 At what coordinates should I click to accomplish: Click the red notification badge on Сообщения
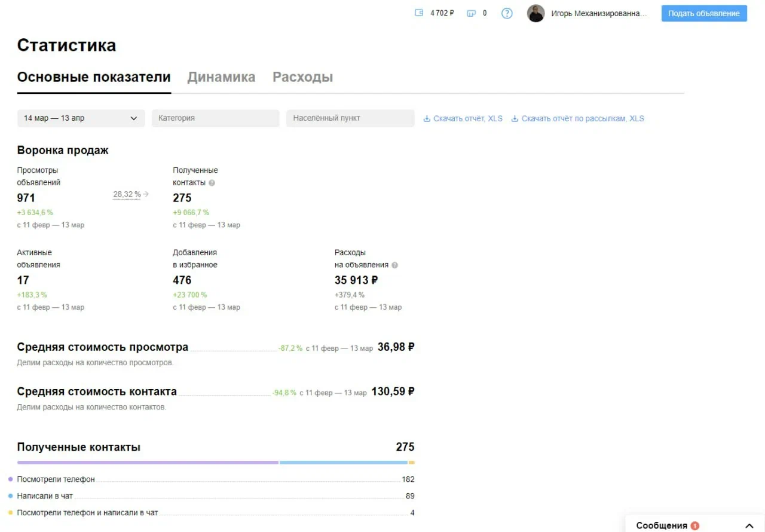[x=694, y=526]
